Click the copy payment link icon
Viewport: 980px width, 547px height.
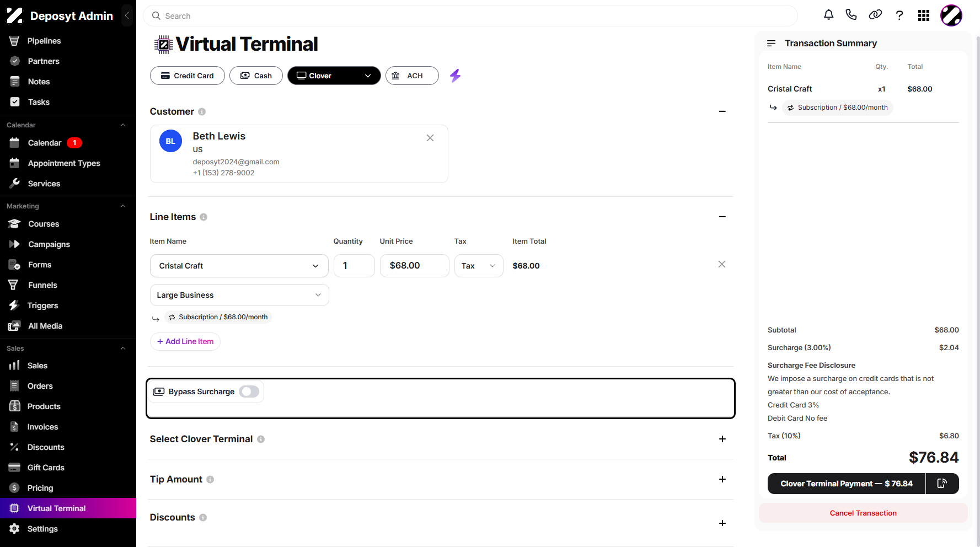click(942, 484)
